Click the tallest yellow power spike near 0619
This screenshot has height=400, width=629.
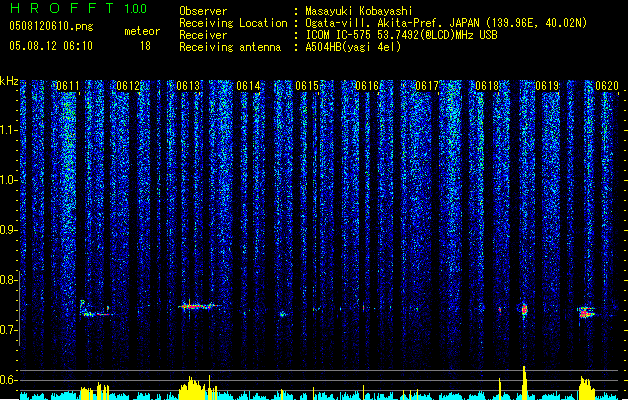pos(524,382)
